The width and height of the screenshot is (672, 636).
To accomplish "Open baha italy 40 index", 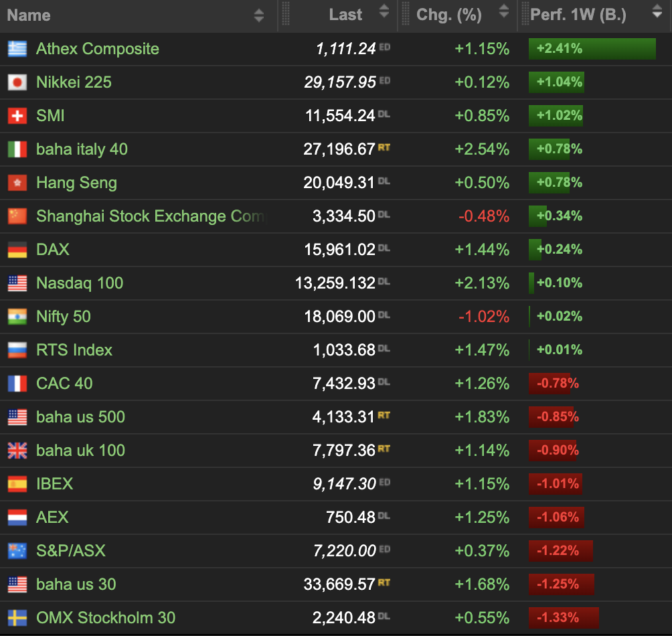I will coord(82,149).
